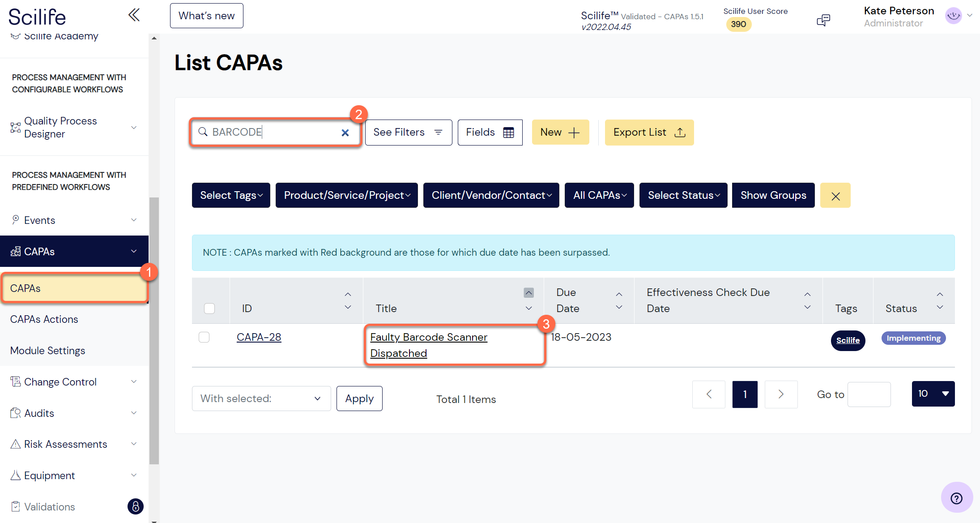Go to previous page arrow
The width and height of the screenshot is (980, 523).
(709, 394)
